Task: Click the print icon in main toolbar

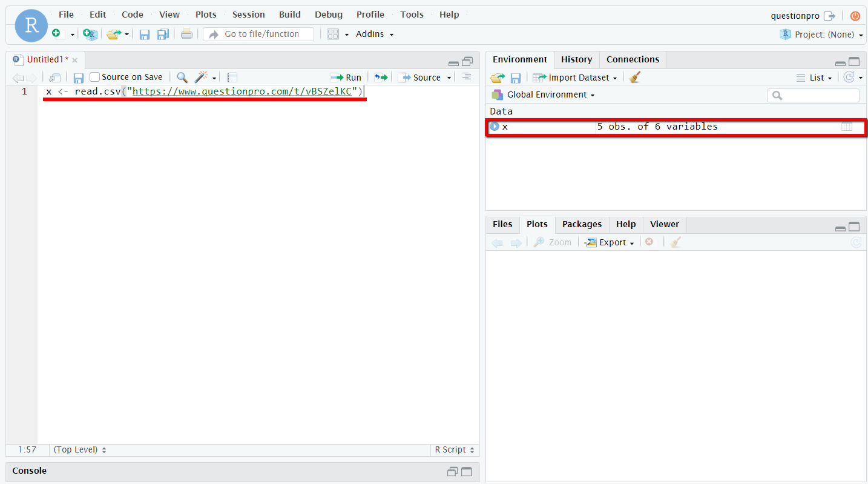Action: pyautogui.click(x=186, y=34)
